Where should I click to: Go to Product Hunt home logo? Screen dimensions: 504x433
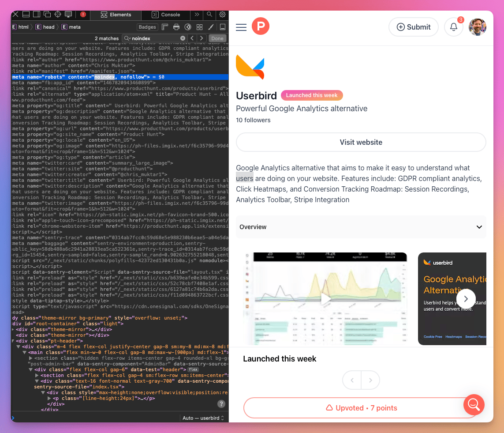(260, 26)
